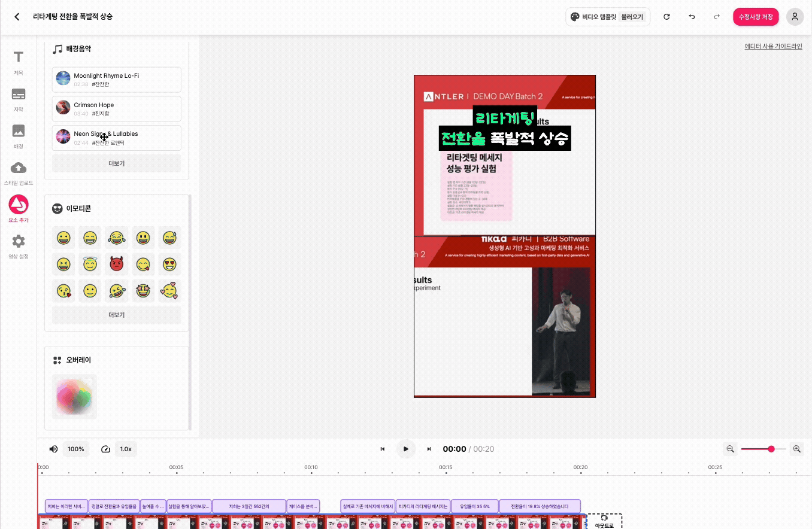Viewport: 812px width, 529px height.
Task: Add the 아웃트로 outro clip
Action: click(604, 521)
